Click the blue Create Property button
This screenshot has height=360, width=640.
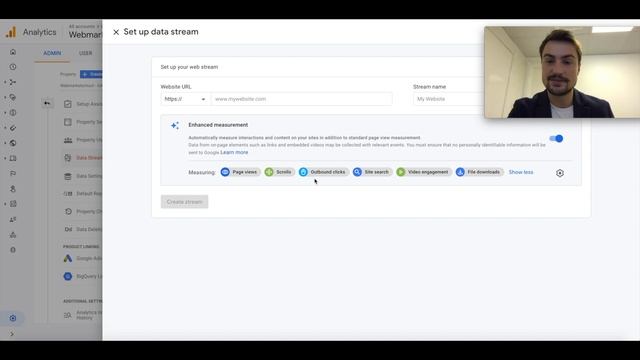coord(91,74)
